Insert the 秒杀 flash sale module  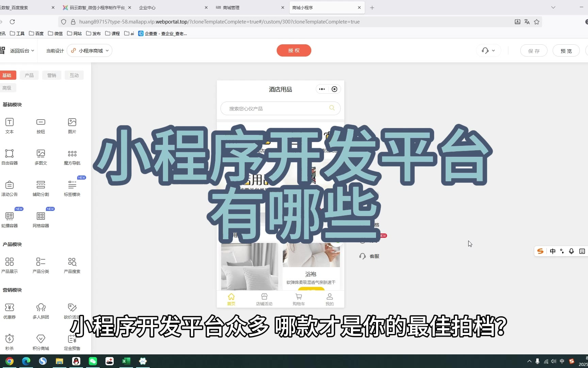[x=10, y=342]
